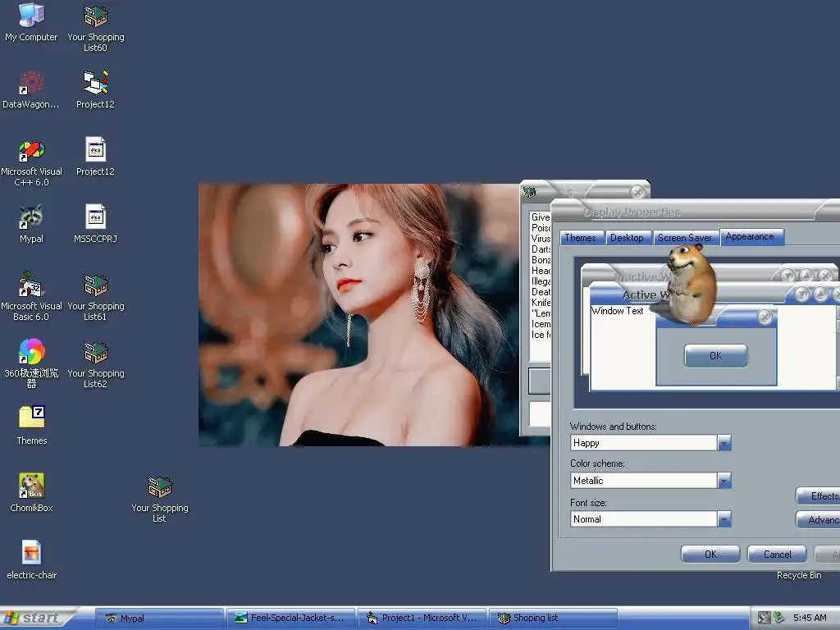Click the hamster mascot over Display Properties

tap(690, 284)
